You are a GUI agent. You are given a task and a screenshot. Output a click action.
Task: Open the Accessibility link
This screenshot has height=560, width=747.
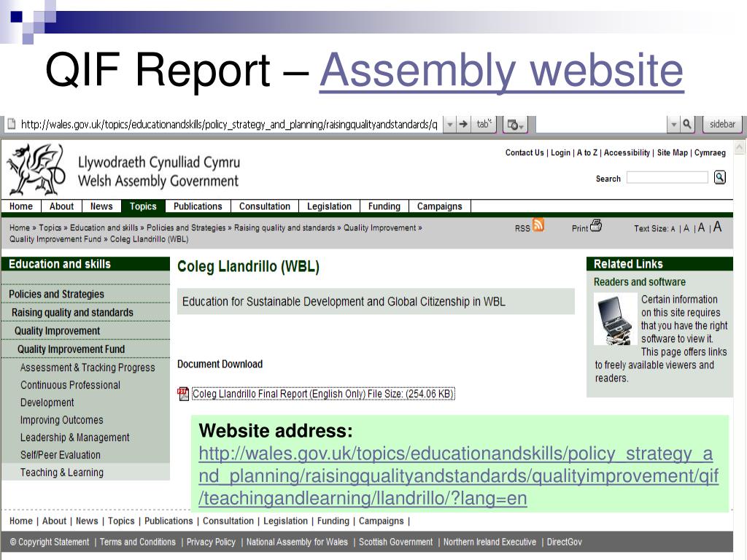point(627,153)
